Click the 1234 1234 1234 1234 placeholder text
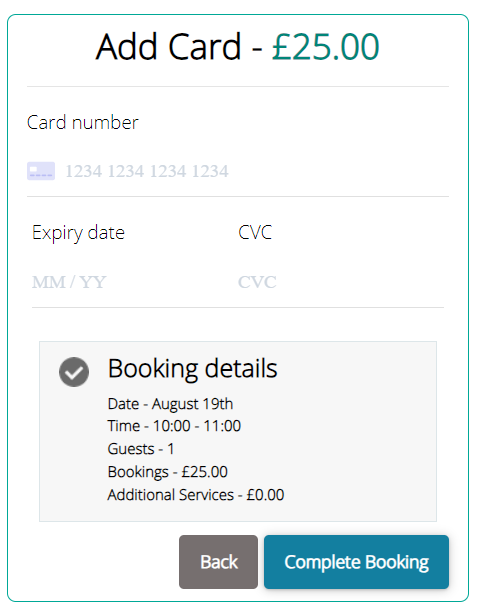Viewport: 478px width, 609px height. click(x=147, y=171)
